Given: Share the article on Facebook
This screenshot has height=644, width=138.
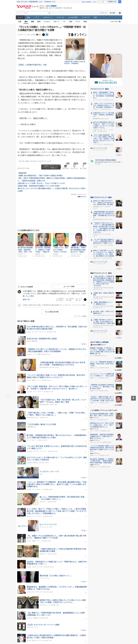Looking at the screenshot, I should pos(47,35).
